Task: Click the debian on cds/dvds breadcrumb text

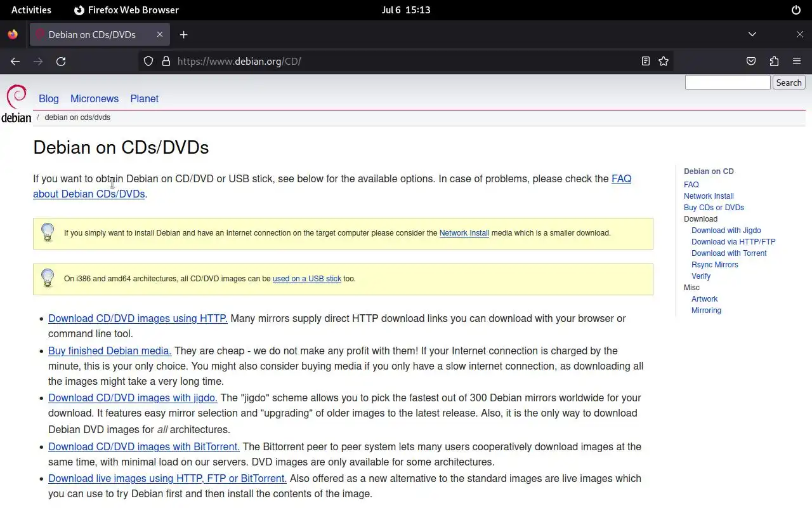Action: [77, 117]
